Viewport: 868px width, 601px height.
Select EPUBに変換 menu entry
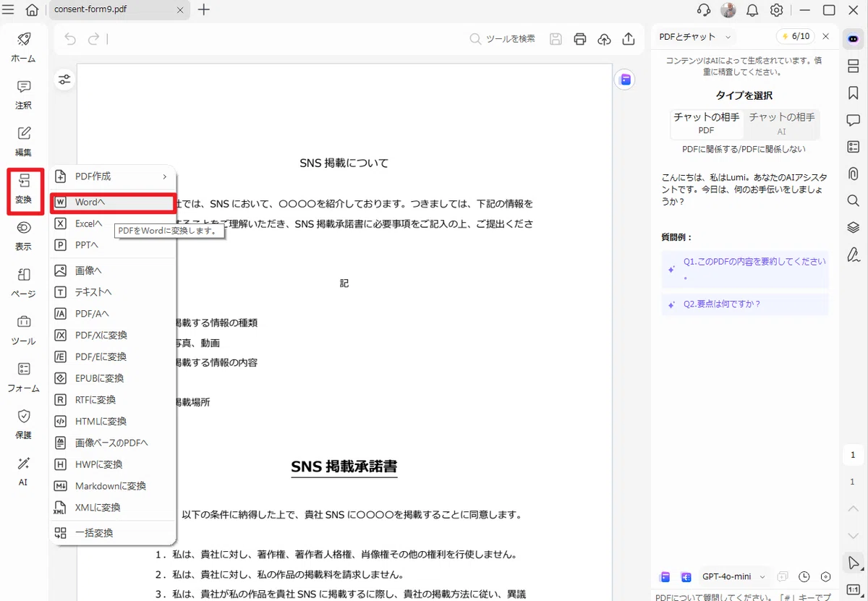(x=112, y=378)
